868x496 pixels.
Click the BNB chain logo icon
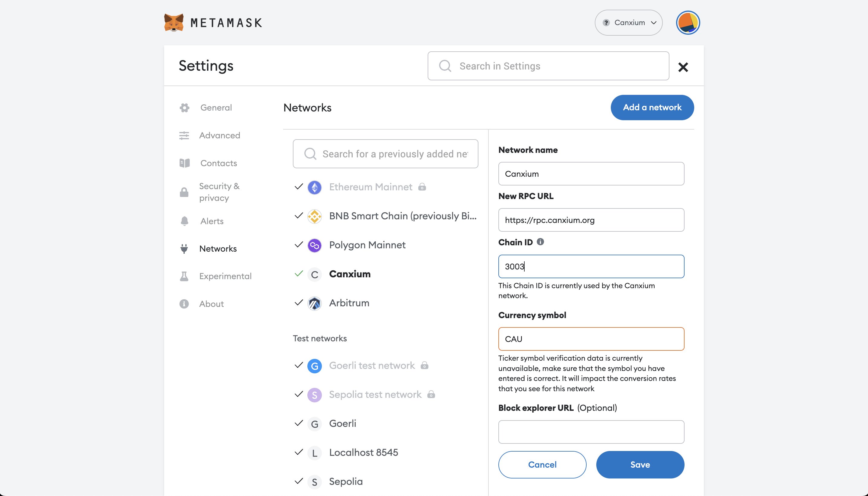(x=314, y=216)
